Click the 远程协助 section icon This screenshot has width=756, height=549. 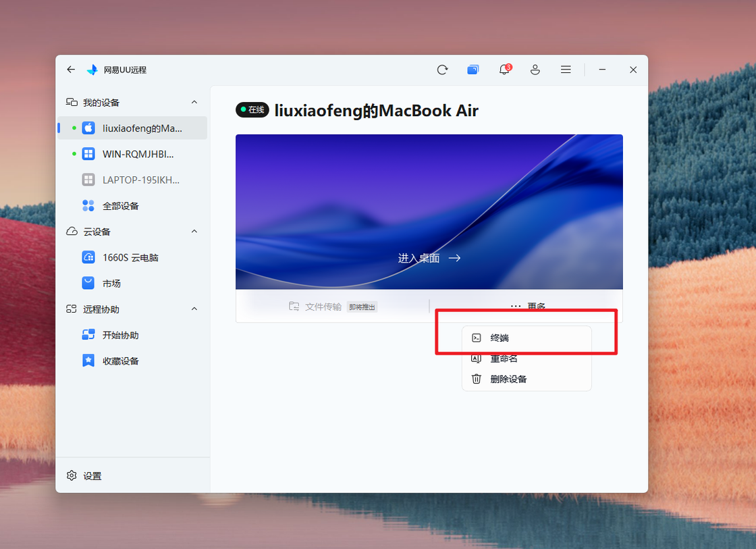click(x=72, y=309)
